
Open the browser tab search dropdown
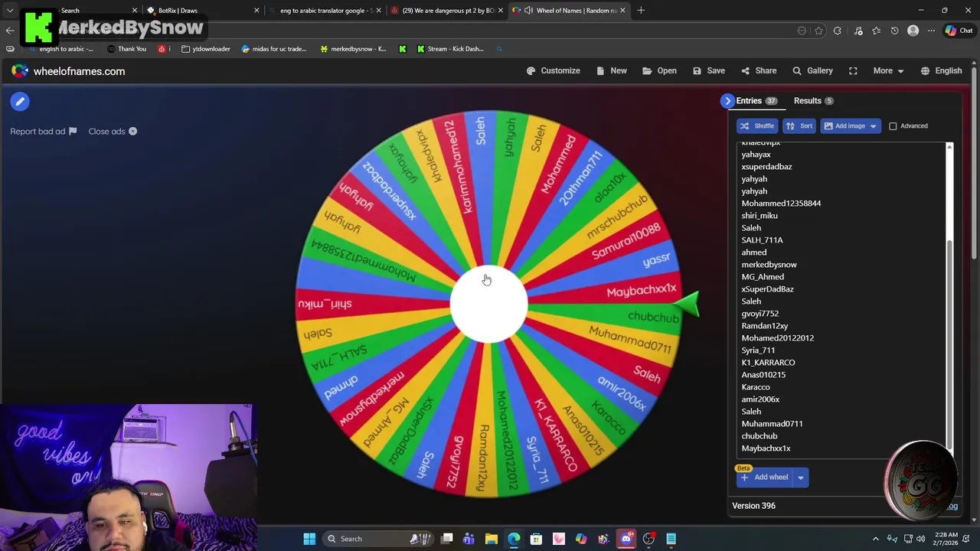pyautogui.click(x=9, y=11)
